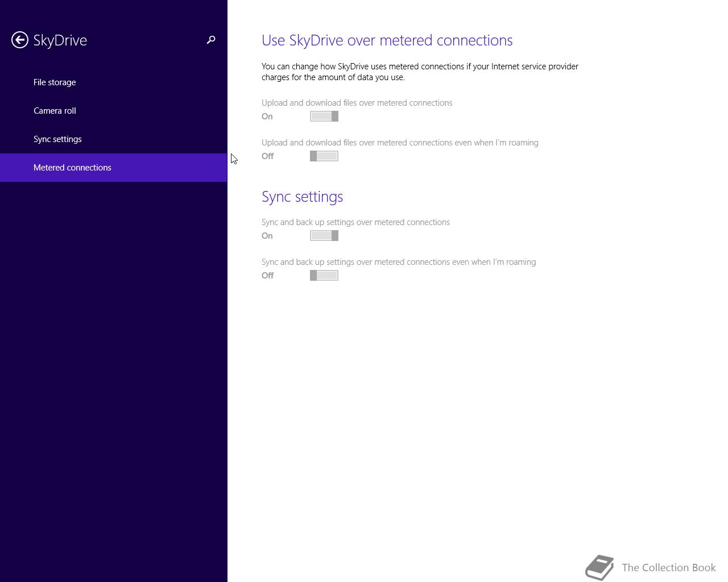Toggle sync and back up settings over metered connections
This screenshot has height=582, width=728.
click(324, 236)
